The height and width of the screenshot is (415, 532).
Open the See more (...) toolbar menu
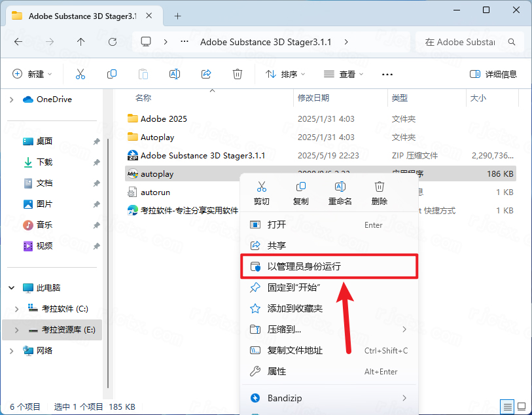(x=387, y=73)
